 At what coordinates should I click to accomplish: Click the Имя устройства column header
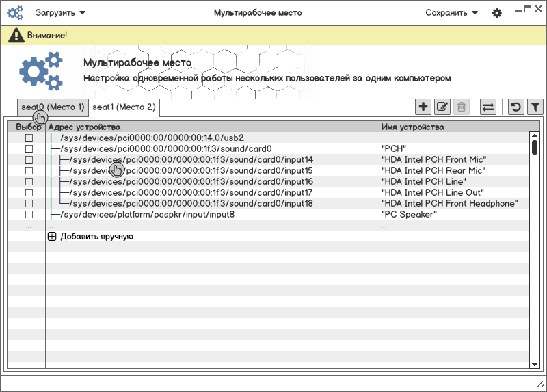(413, 127)
